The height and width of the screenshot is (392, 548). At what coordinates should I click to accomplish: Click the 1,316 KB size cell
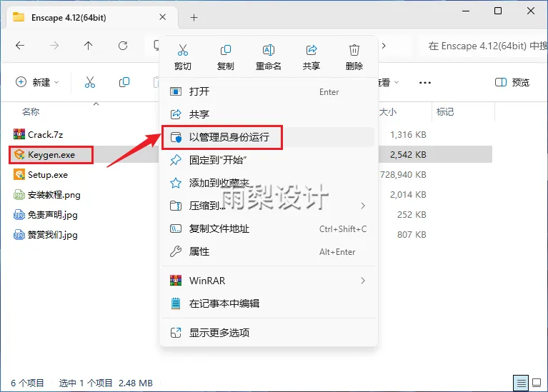click(408, 134)
